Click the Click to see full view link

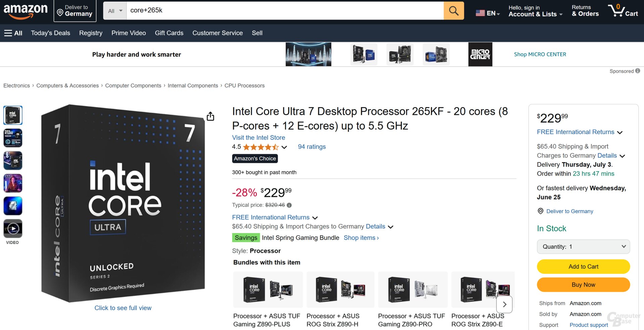pyautogui.click(x=123, y=308)
